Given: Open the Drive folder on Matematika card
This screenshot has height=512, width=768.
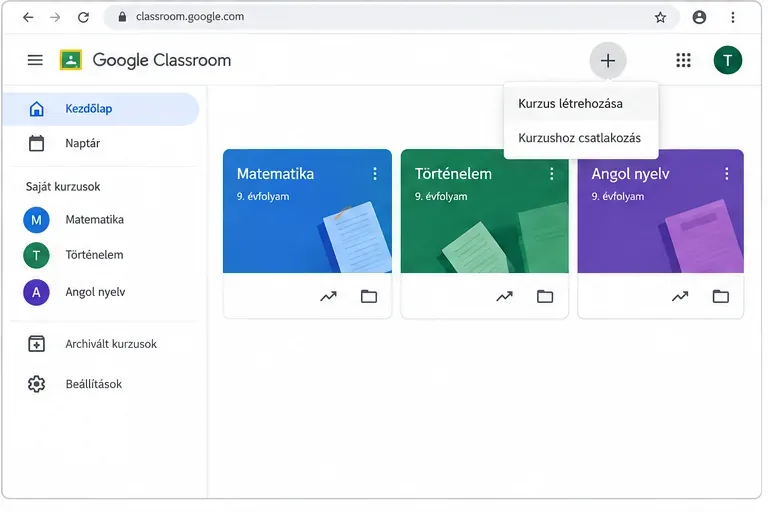Looking at the screenshot, I should click(x=369, y=296).
